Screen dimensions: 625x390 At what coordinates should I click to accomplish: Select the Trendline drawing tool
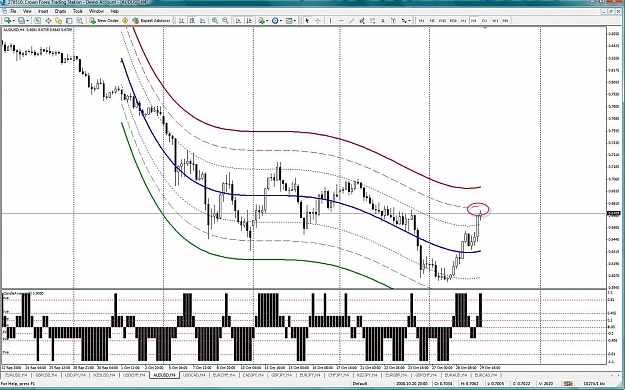pyautogui.click(x=352, y=20)
